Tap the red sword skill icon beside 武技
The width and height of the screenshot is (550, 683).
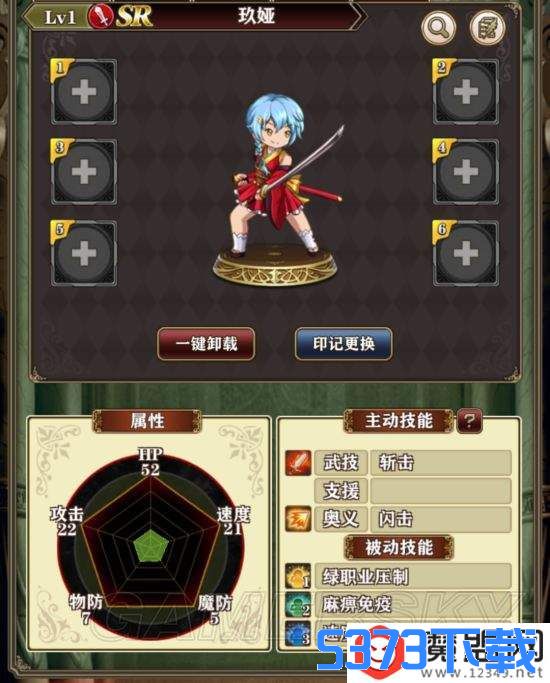(x=298, y=463)
